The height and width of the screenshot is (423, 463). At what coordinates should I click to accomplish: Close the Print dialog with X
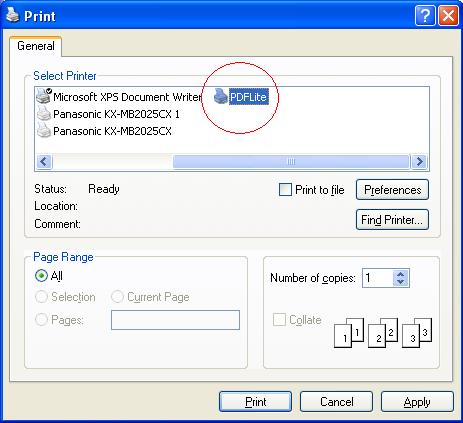tap(448, 15)
